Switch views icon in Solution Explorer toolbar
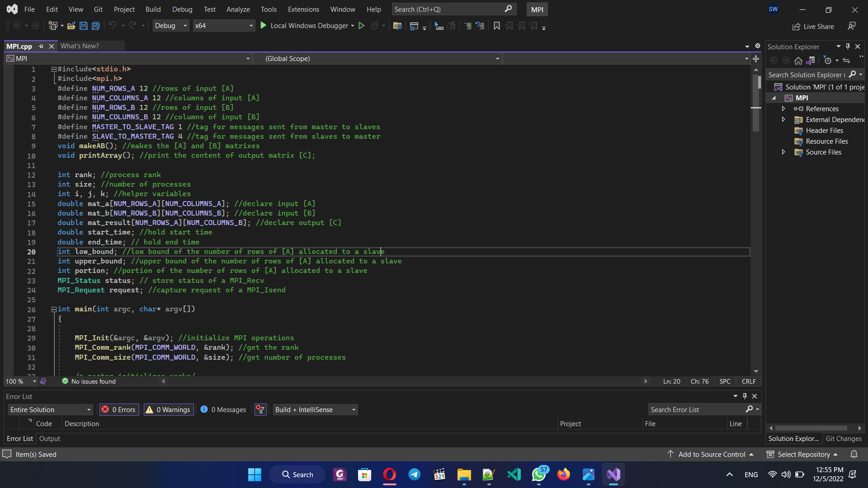868x488 pixels. click(811, 61)
